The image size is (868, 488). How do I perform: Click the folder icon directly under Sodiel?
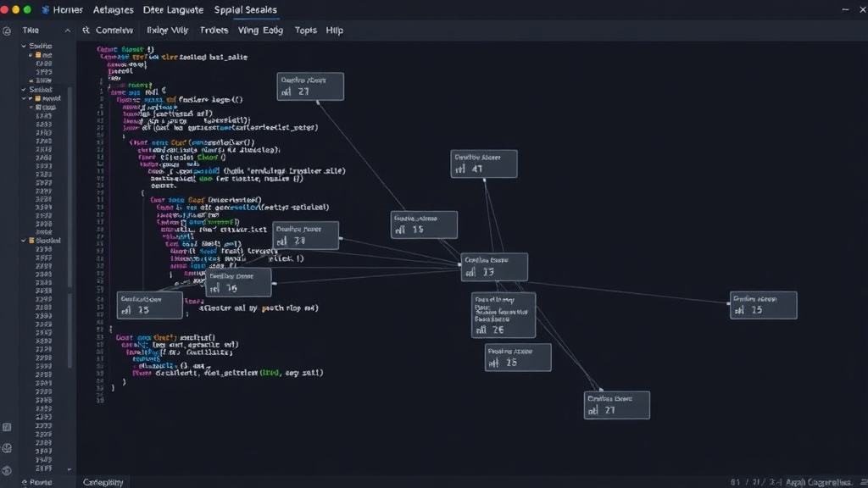38,98
